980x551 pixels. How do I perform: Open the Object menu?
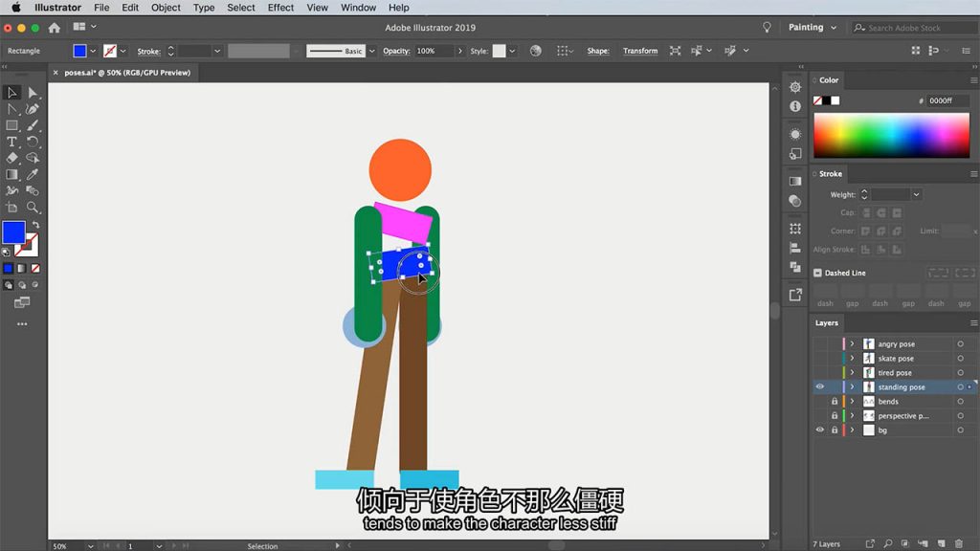click(166, 8)
